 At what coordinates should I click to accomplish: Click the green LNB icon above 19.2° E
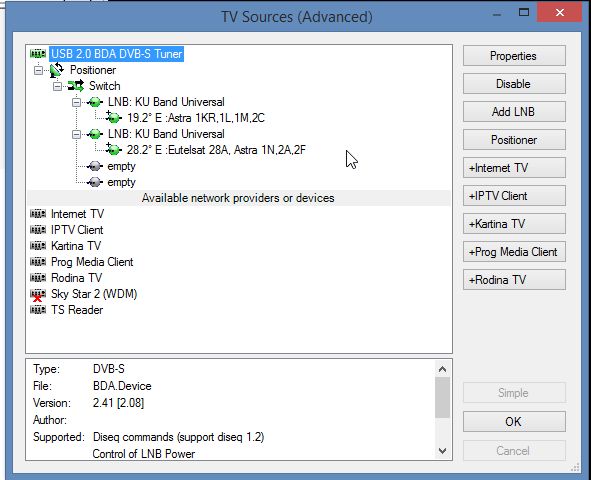(95, 102)
